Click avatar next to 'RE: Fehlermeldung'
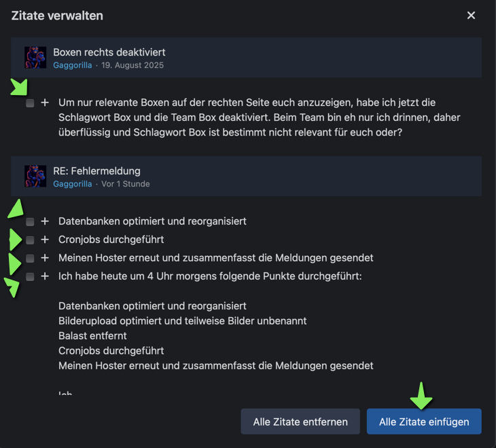Viewport: 496px width, 448px height. (x=35, y=176)
